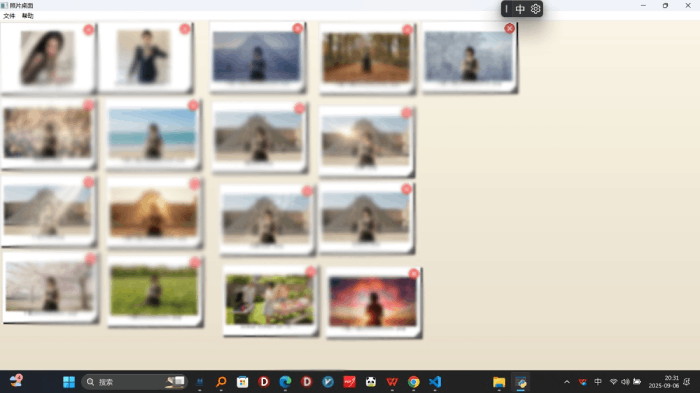
Task: Launch Microsoft Edge from the taskbar
Action: pyautogui.click(x=285, y=382)
